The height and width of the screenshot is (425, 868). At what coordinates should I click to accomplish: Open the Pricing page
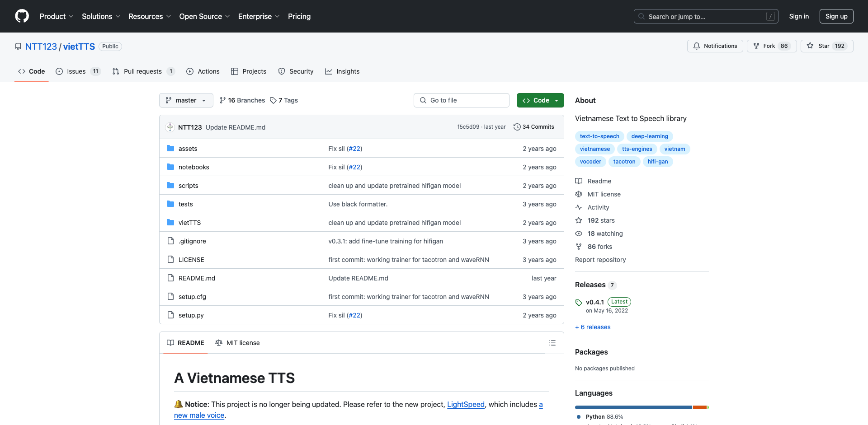(x=299, y=16)
